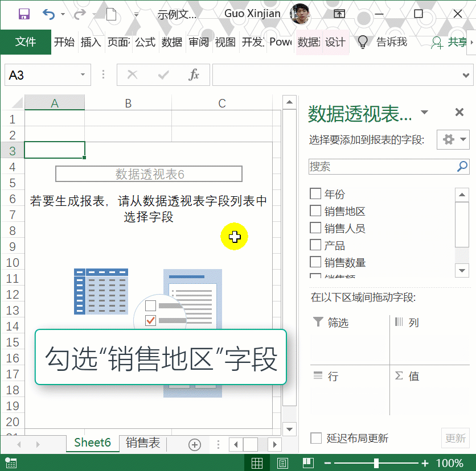Click the zoom in plus icon
Screen dimensions: 476x471
(425, 463)
